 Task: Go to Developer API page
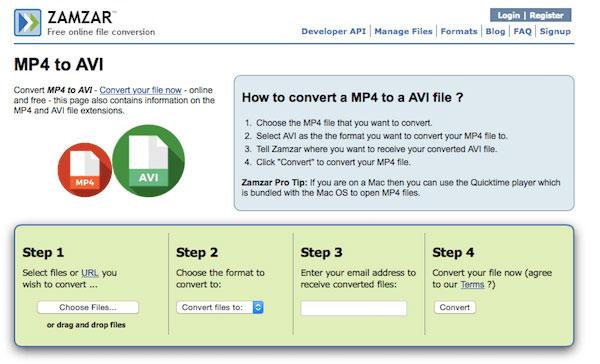pos(334,31)
